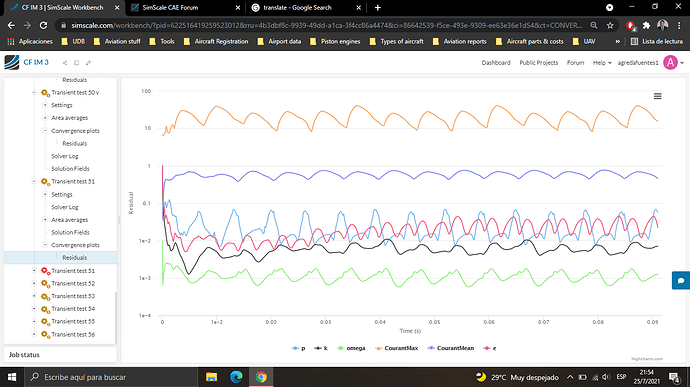Open the user avatar A menu
This screenshot has height=387, width=690.
(670, 63)
